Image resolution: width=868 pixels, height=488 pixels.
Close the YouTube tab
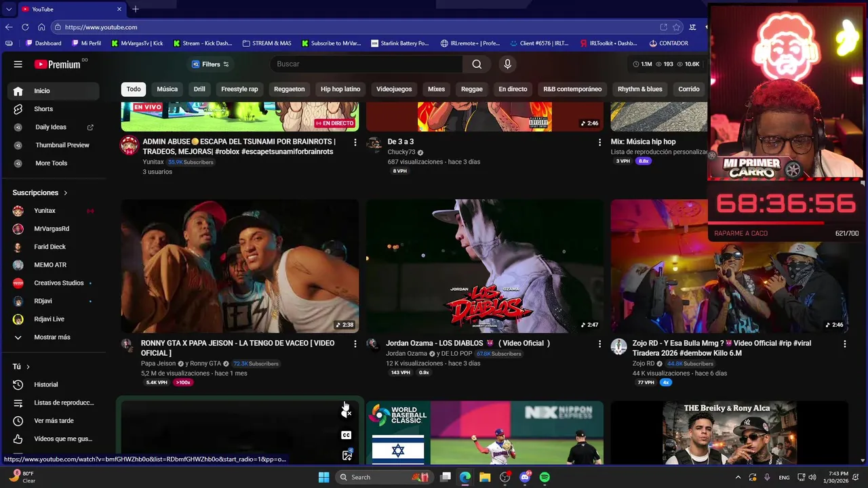click(119, 9)
